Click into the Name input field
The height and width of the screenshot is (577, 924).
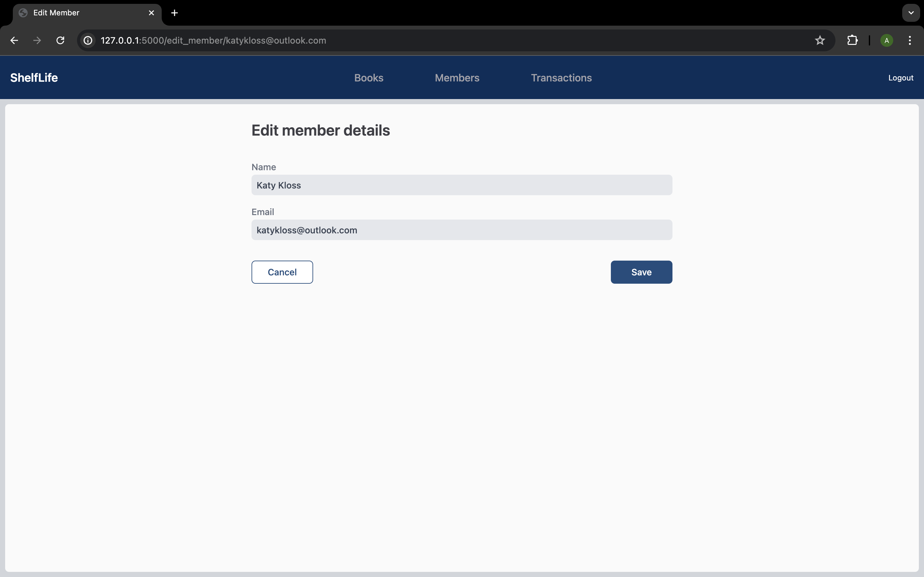pyautogui.click(x=462, y=185)
